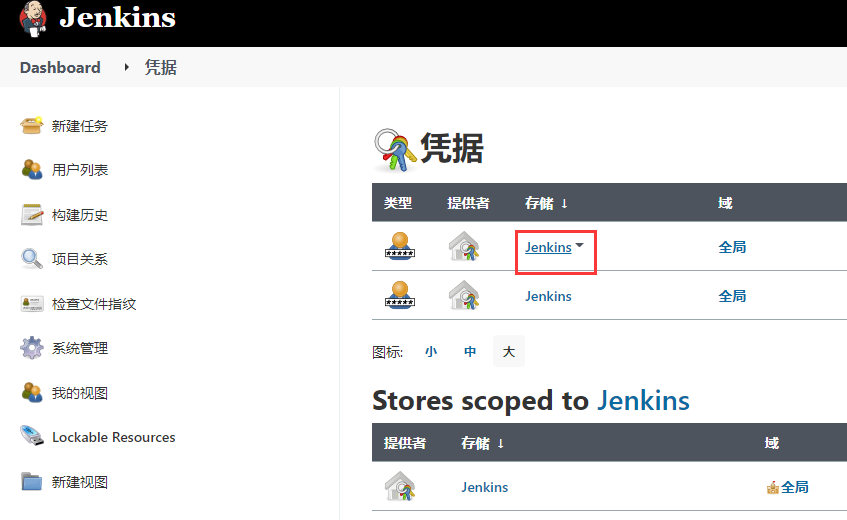The image size is (847, 520).
Task: Click 全局 domain in the second credential row
Action: pos(732,296)
